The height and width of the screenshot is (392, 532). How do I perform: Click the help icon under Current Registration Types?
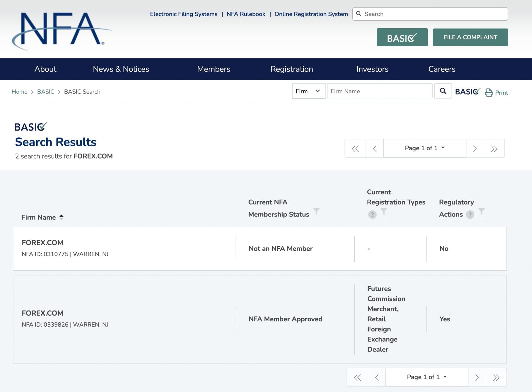tap(372, 214)
